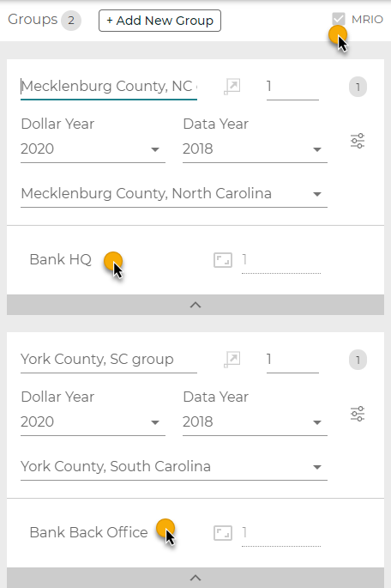Click the event count badge in York County group
The image size is (391, 588).
coord(358,360)
